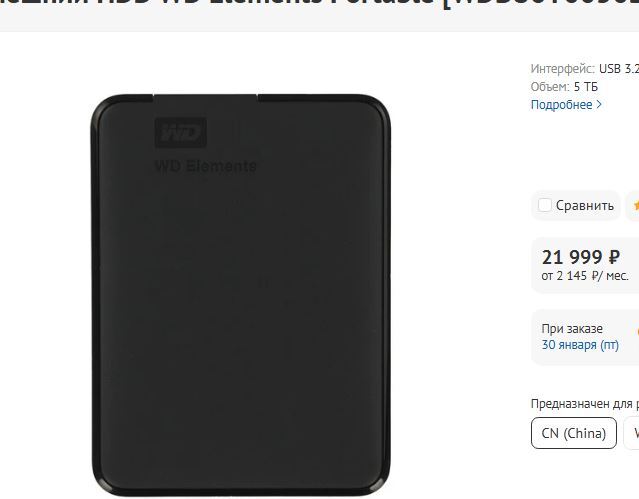Click the Объем specification label
Image resolution: width=639 pixels, height=499 pixels.
(x=550, y=86)
